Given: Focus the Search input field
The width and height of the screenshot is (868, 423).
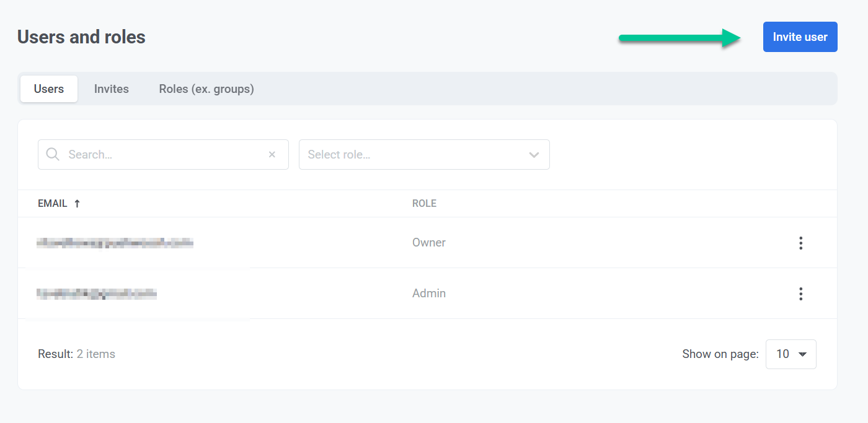Looking at the screenshot, I should tap(163, 155).
